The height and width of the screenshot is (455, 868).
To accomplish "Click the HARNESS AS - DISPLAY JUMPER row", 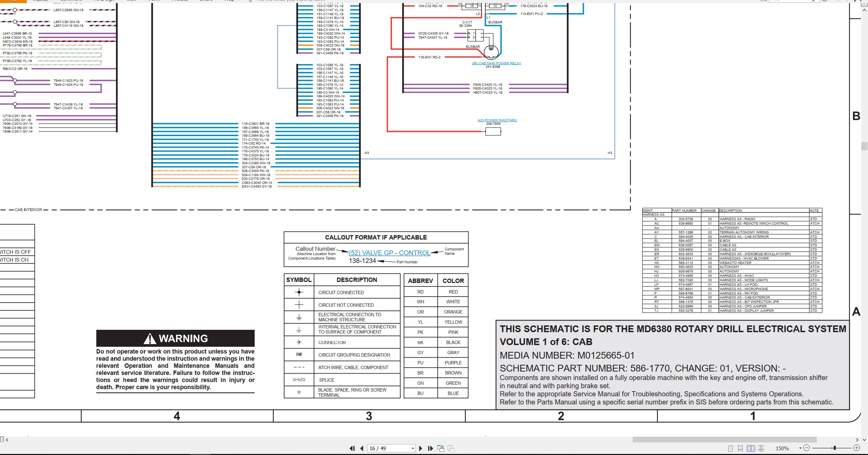I will [732, 310].
